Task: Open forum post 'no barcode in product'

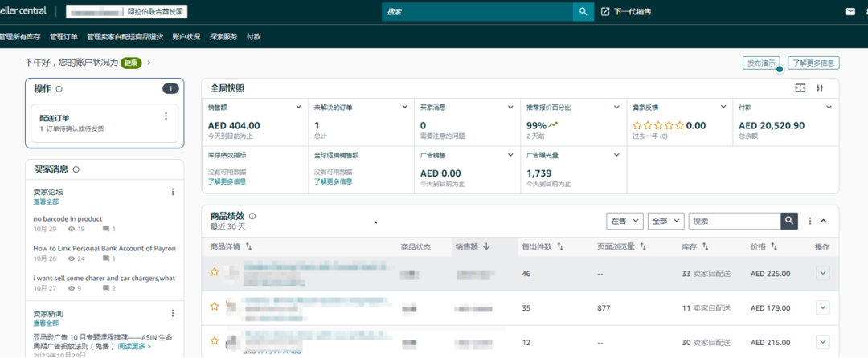Action: [x=68, y=219]
